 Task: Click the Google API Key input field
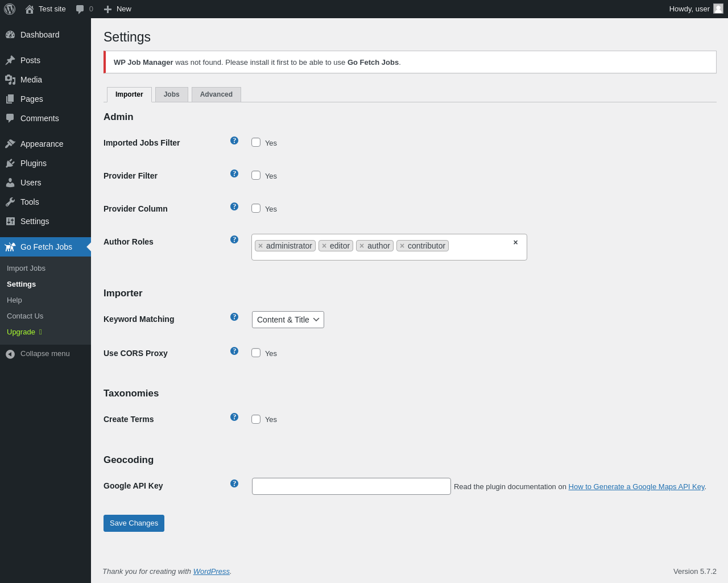tap(351, 486)
